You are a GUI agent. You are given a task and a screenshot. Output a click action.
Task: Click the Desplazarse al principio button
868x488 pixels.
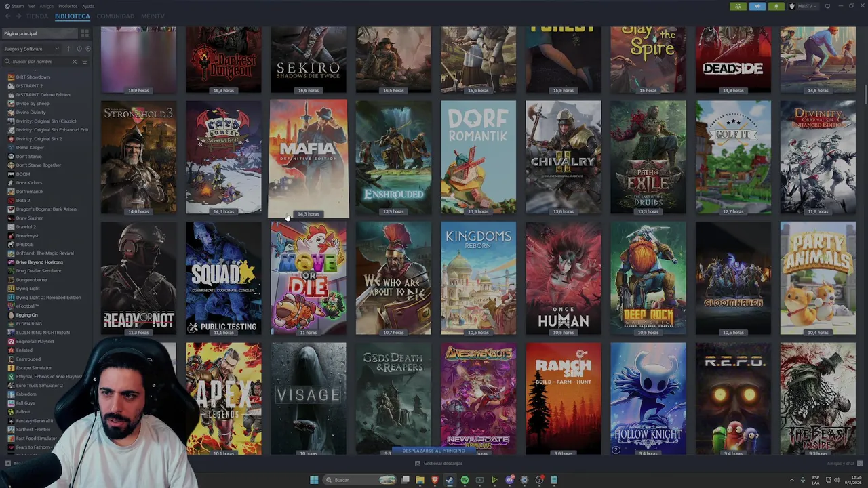(434, 451)
